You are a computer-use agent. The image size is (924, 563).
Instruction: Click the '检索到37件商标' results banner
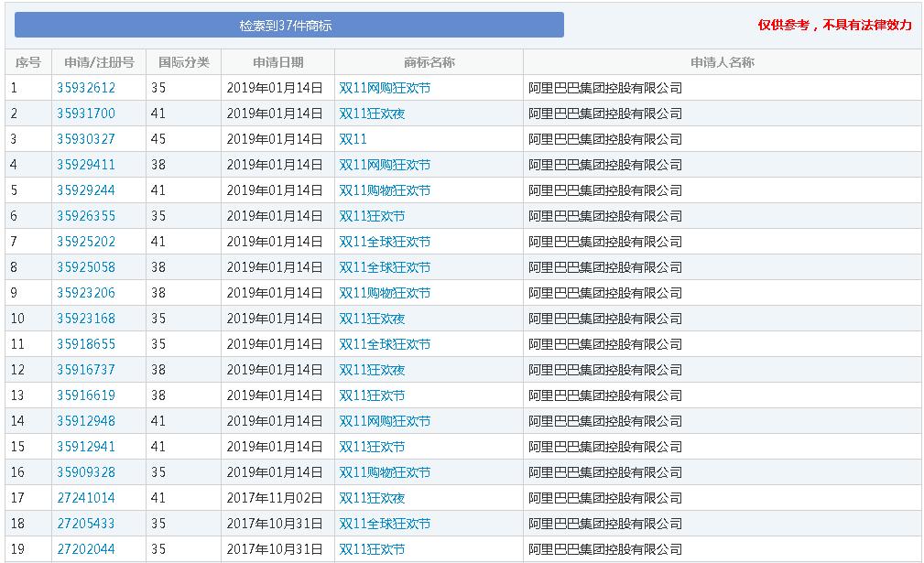point(288,26)
